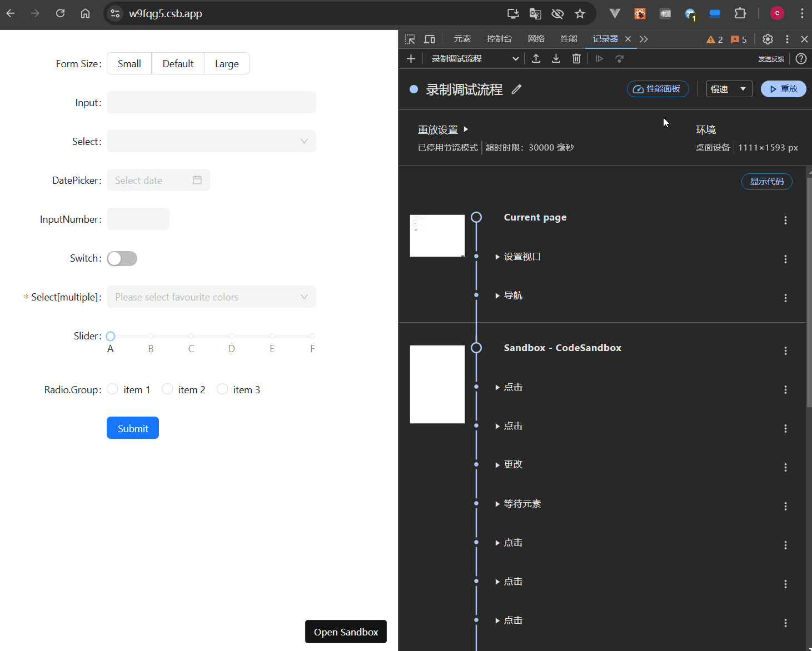Image resolution: width=812 pixels, height=651 pixels.
Task: Open options menu for 导航 step
Action: tap(785, 298)
